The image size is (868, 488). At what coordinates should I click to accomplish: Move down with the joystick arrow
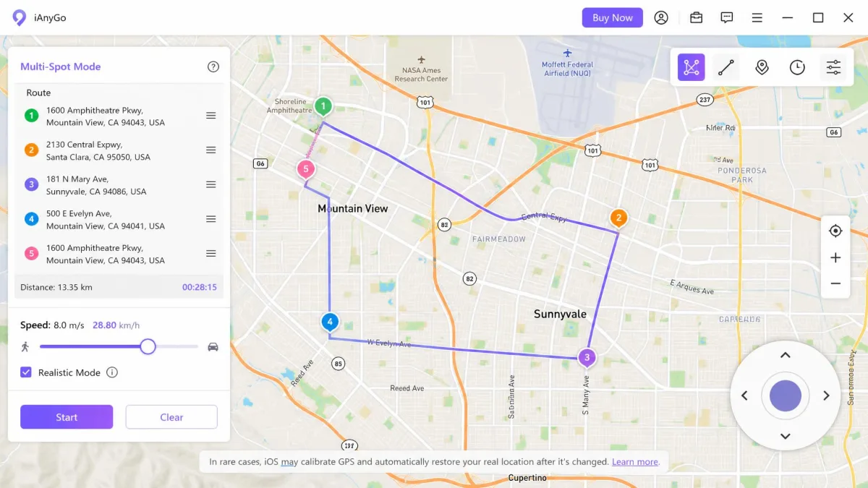click(x=785, y=437)
